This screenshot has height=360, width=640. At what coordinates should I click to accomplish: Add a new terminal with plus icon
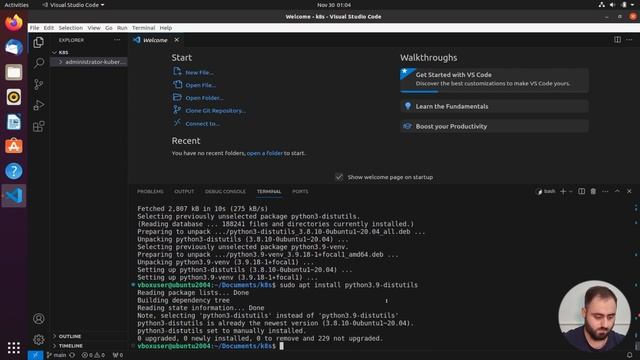click(x=563, y=191)
